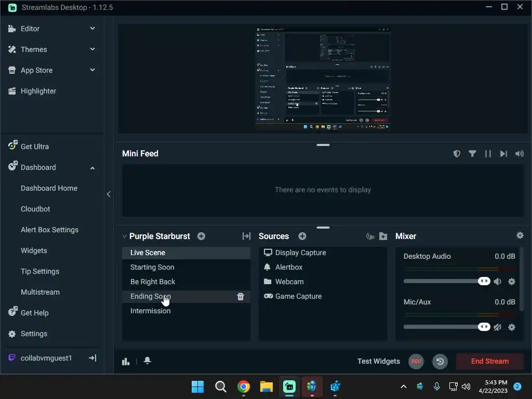This screenshot has width=532, height=399.
Task: Click the Twitch icon beside collabvmguest1
Action: pyautogui.click(x=12, y=357)
